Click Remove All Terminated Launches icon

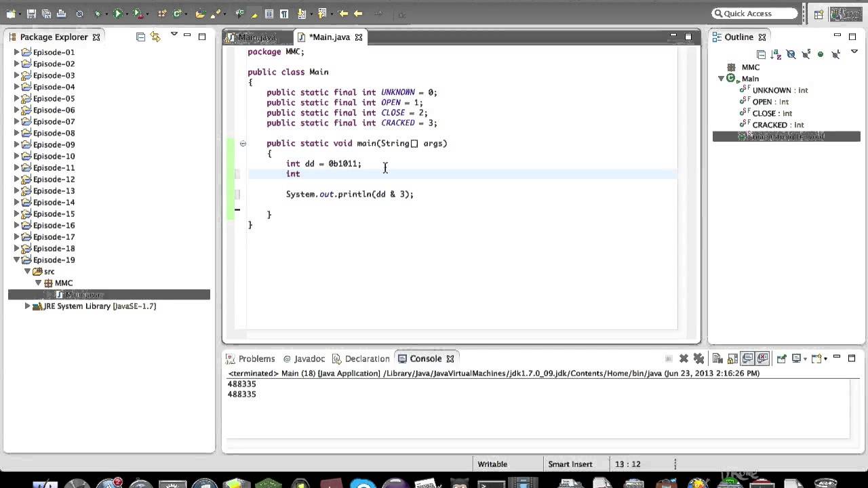pyautogui.click(x=698, y=359)
